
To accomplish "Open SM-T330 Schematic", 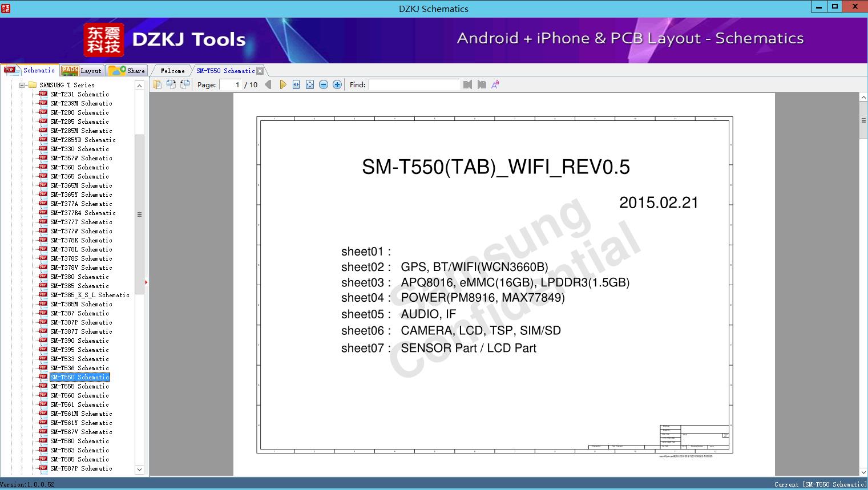I will point(79,149).
